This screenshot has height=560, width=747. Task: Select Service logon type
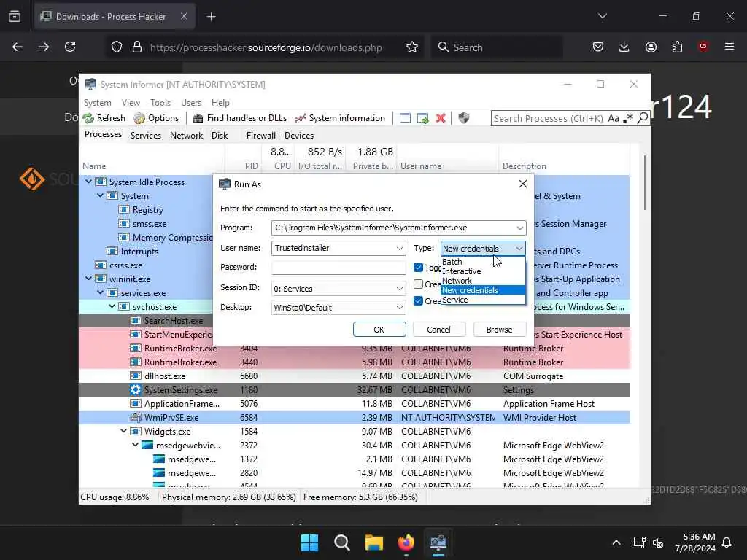coord(483,300)
